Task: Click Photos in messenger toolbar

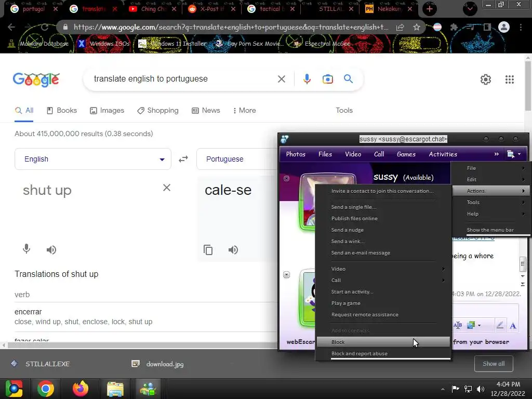Action: pos(296,154)
